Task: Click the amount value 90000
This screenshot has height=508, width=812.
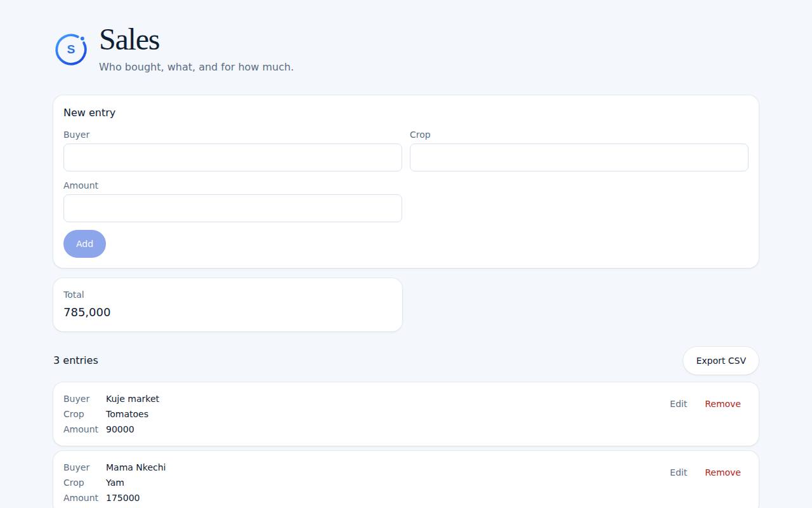Action: pyautogui.click(x=120, y=429)
